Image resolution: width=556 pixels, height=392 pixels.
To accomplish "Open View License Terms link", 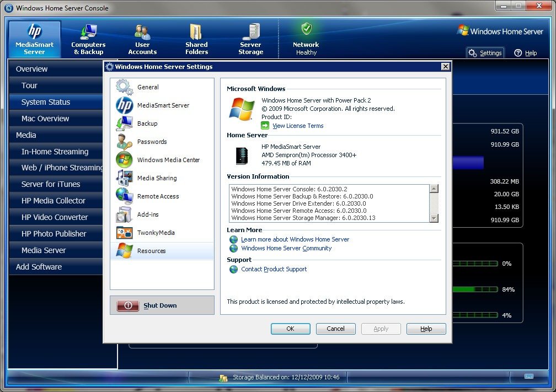I will point(298,126).
